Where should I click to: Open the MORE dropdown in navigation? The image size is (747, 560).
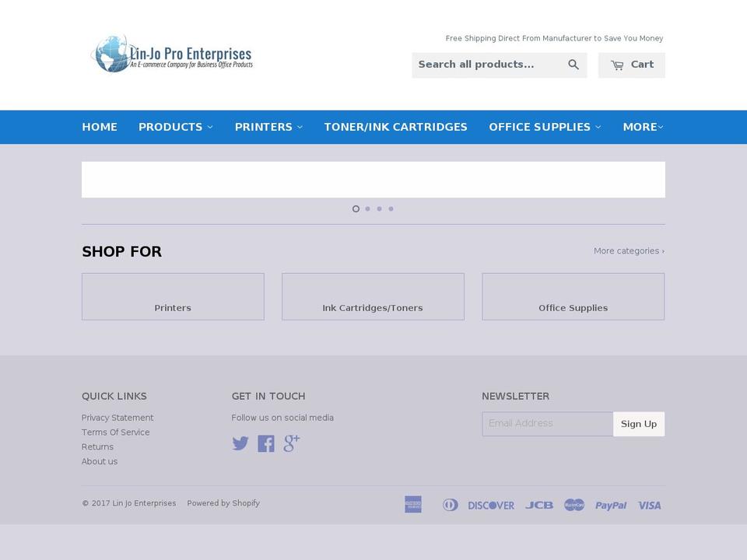tap(643, 127)
